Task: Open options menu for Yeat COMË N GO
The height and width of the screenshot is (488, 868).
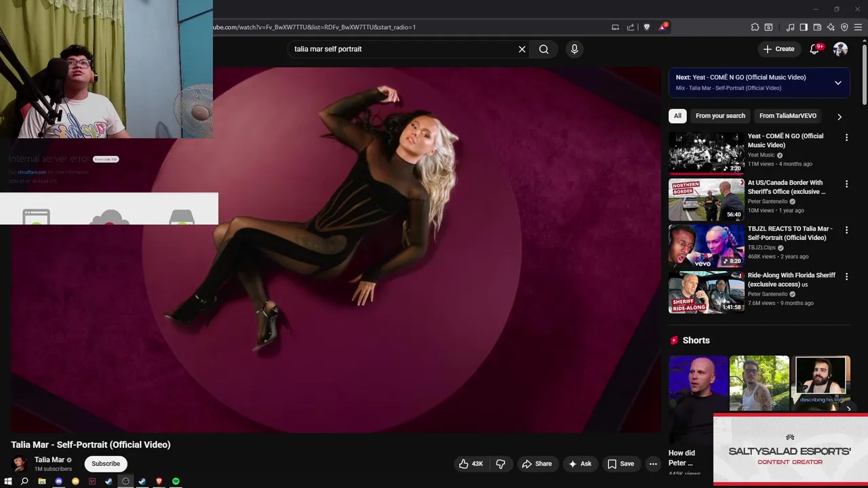Action: click(846, 138)
